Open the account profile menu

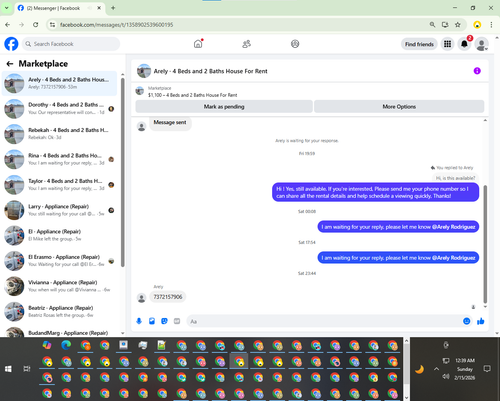click(482, 44)
